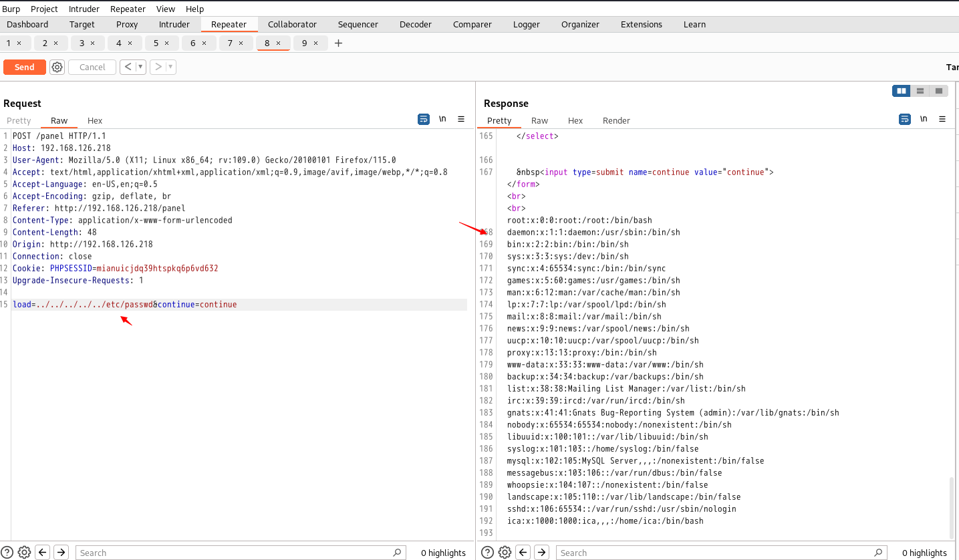Click the Request '0 highlights' label
The height and width of the screenshot is (560, 959).
(443, 553)
